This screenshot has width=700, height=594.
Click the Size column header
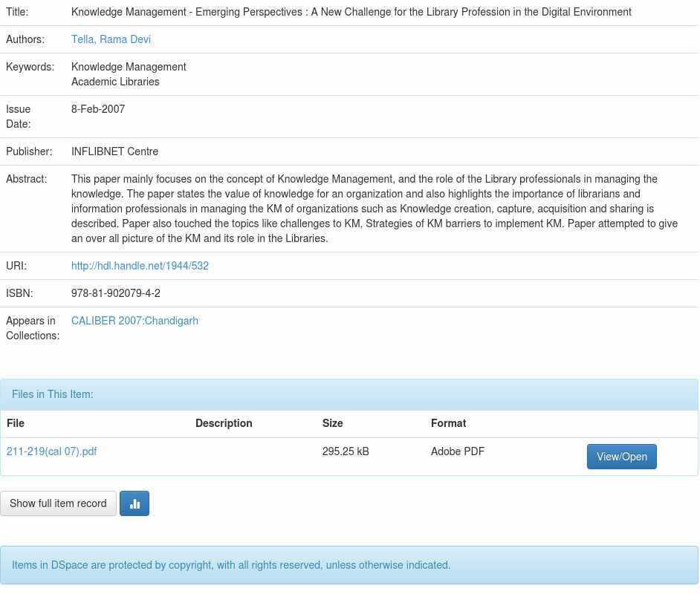coord(332,423)
